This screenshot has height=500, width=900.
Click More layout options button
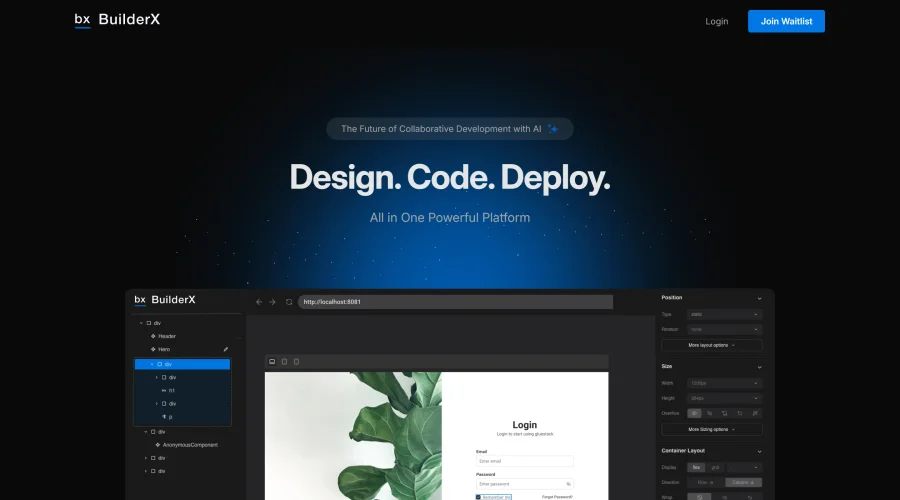[x=712, y=346]
